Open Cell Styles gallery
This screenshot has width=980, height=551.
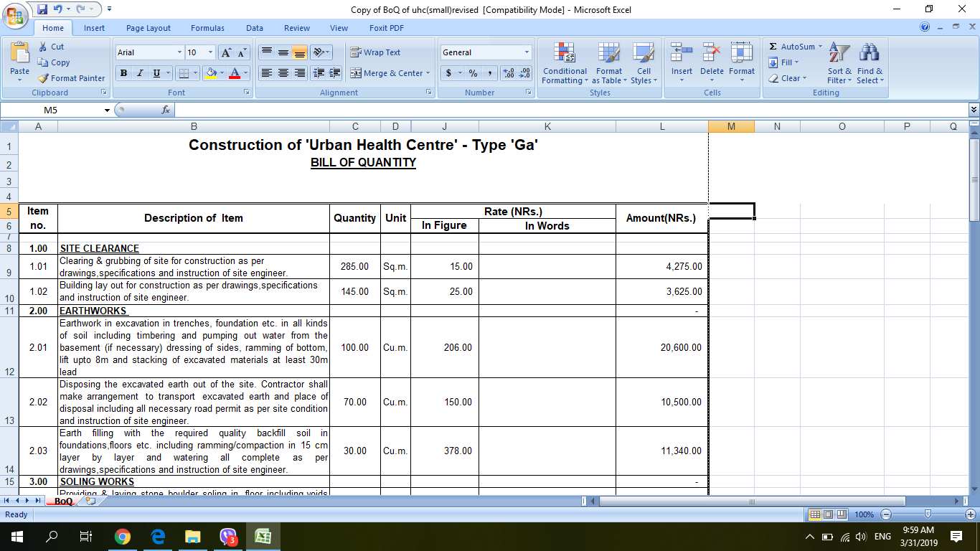644,63
